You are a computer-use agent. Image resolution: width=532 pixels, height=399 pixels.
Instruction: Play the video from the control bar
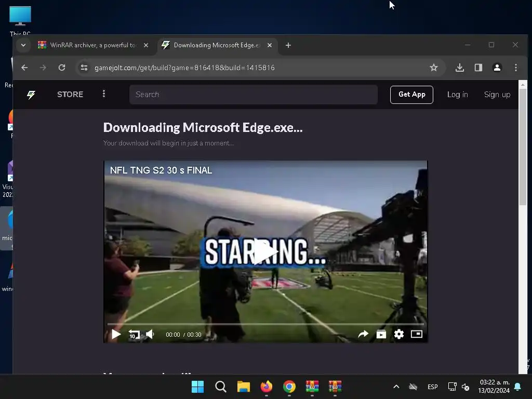pyautogui.click(x=116, y=335)
